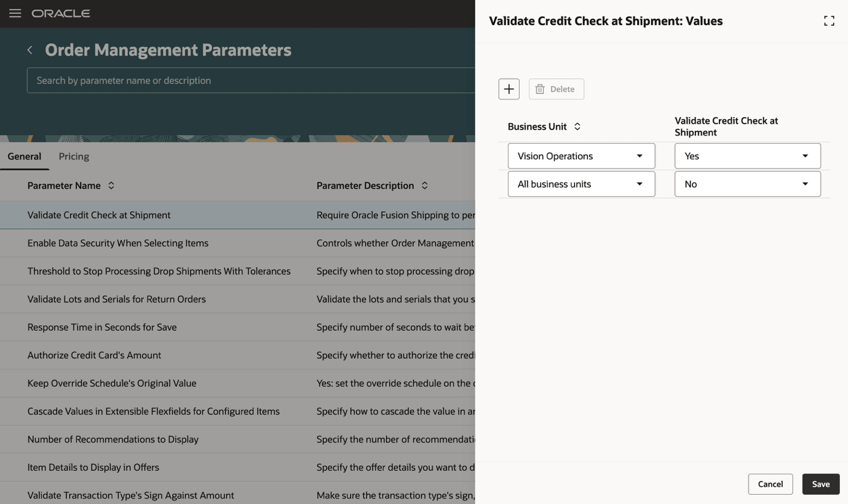Click description 'Controls whether Order Management'

point(395,243)
